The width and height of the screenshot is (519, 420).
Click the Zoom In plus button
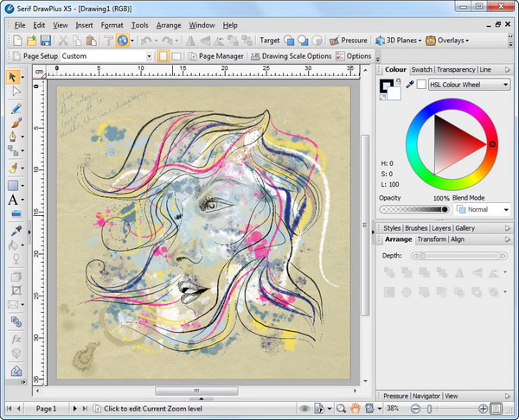482,408
